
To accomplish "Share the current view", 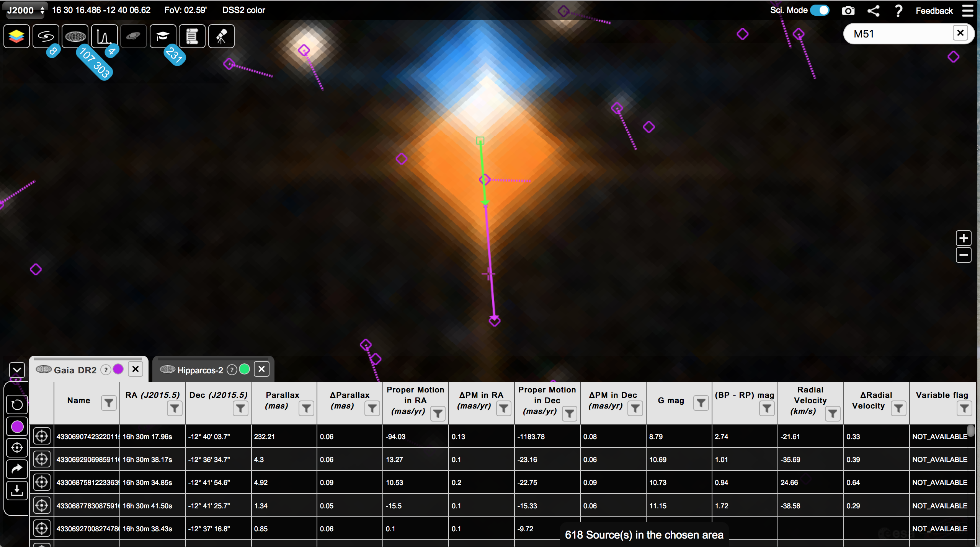I will [x=874, y=11].
